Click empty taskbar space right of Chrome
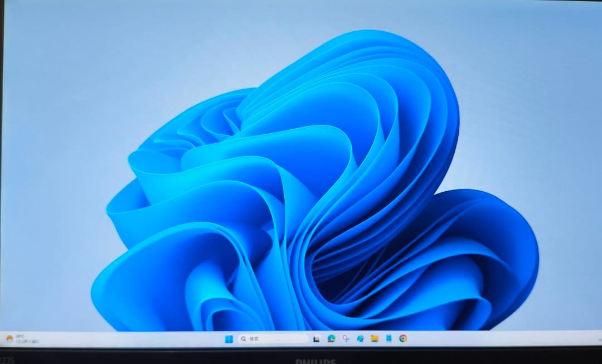 [x=491, y=338]
